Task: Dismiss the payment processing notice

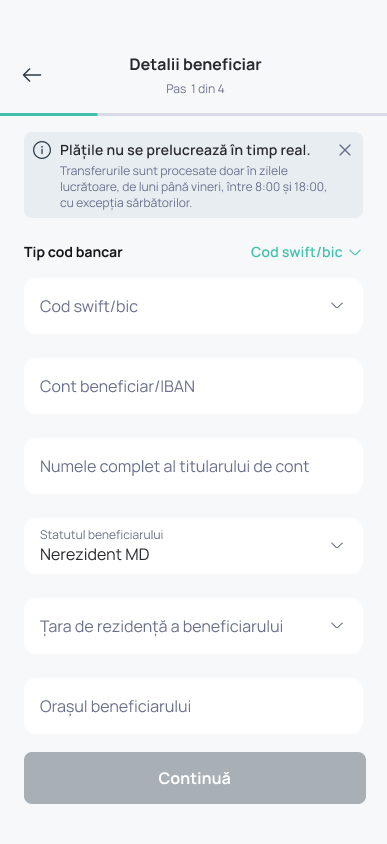Action: (x=345, y=150)
